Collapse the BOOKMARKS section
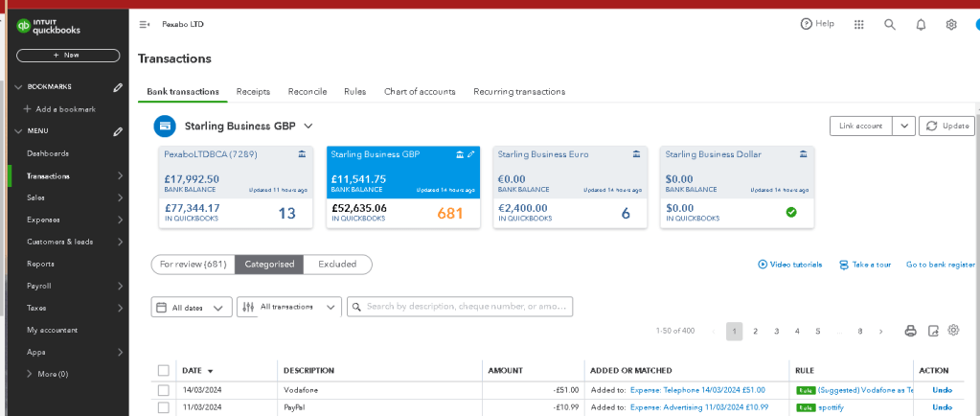 pos(18,87)
